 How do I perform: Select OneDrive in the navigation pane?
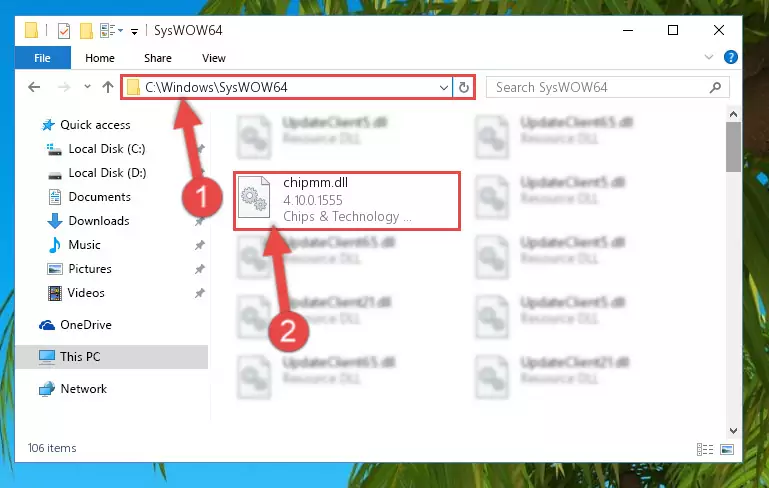coord(86,325)
